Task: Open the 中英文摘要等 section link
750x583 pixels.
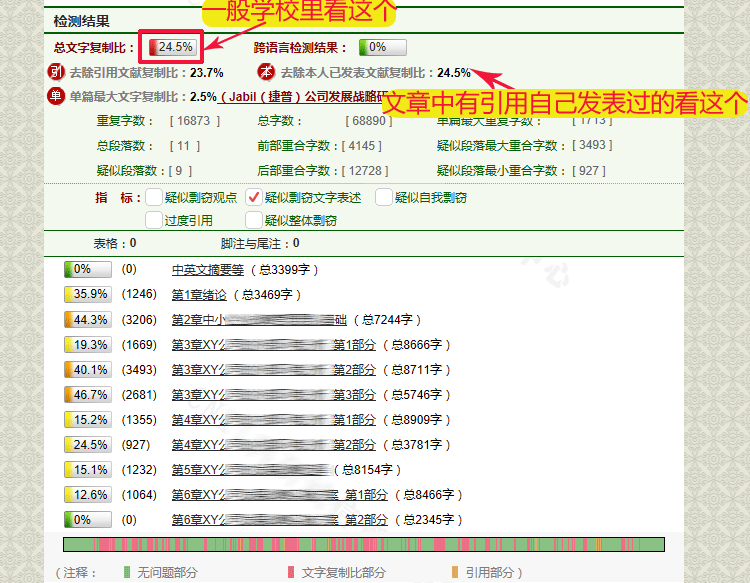Action: pos(206,269)
